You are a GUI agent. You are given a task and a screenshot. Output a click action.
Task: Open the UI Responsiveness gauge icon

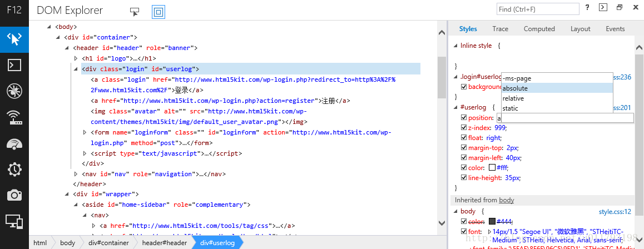click(x=14, y=143)
